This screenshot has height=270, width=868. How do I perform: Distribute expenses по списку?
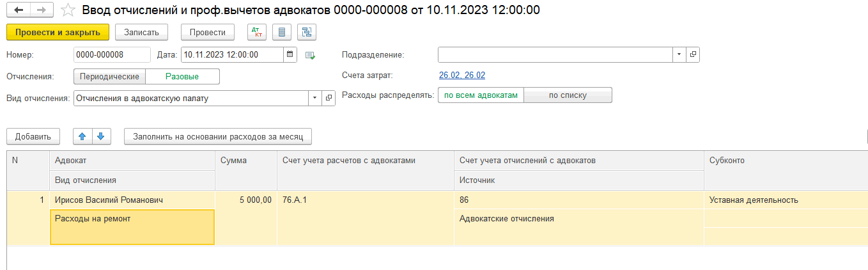[568, 95]
